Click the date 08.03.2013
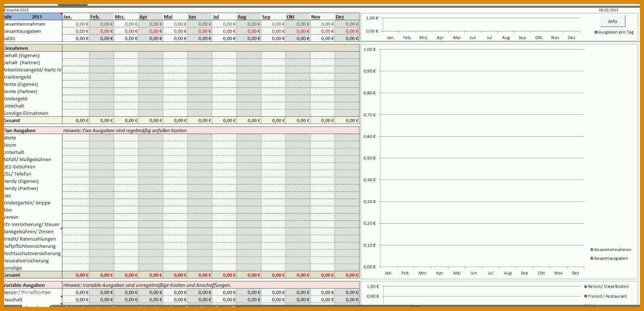Image resolution: width=644 pixels, height=311 pixels. coord(608,10)
